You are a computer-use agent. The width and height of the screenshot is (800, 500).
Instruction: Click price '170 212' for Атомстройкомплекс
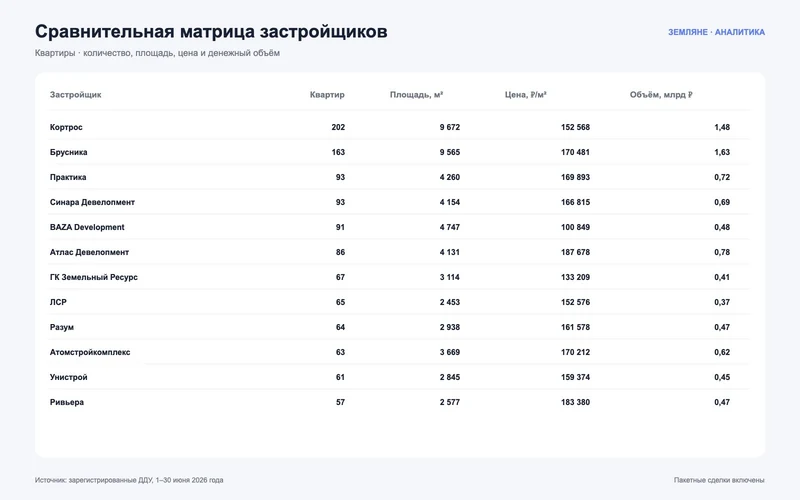(576, 352)
